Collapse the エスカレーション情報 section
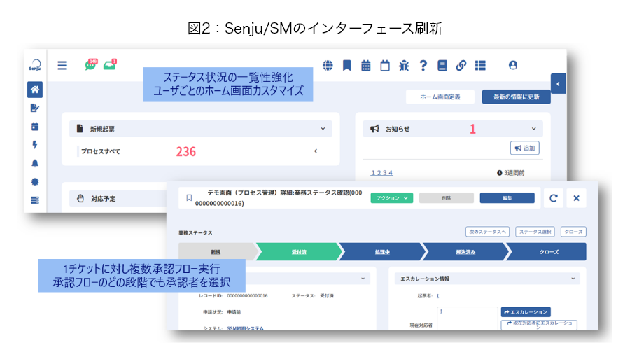The image size is (630, 364). [573, 279]
